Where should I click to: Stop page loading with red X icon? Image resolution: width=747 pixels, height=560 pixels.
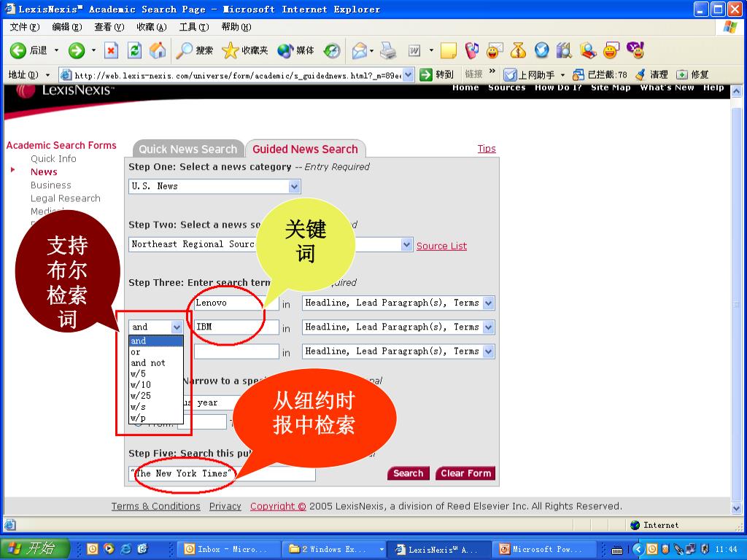(x=111, y=50)
